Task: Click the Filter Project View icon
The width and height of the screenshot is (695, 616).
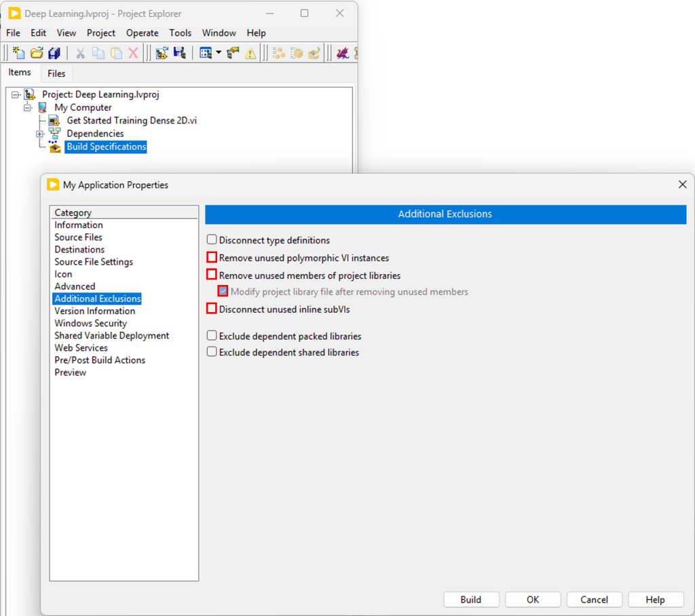Action: point(206,53)
